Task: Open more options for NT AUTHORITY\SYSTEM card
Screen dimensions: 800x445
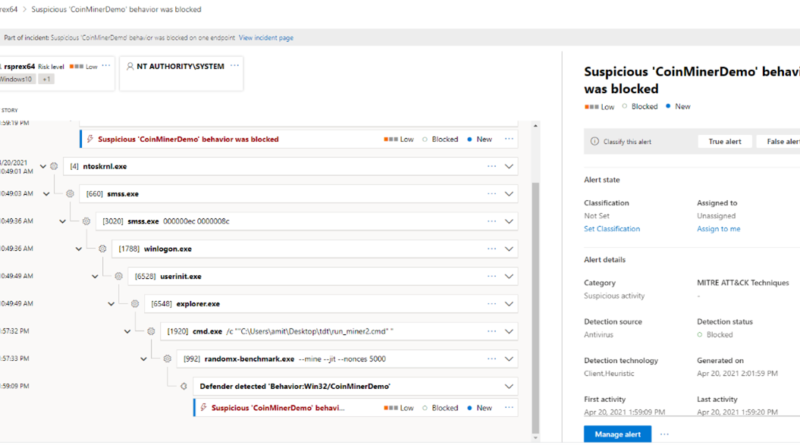Action: click(234, 66)
